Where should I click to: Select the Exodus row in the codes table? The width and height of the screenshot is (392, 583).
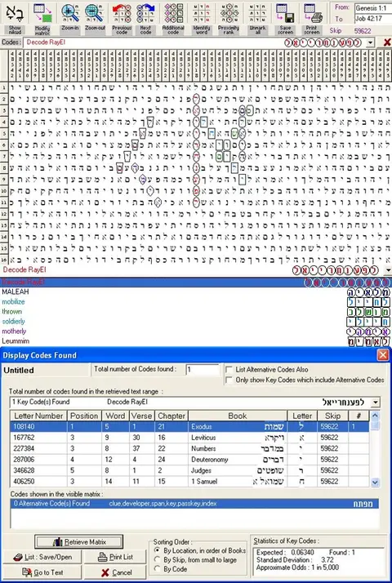click(x=189, y=426)
